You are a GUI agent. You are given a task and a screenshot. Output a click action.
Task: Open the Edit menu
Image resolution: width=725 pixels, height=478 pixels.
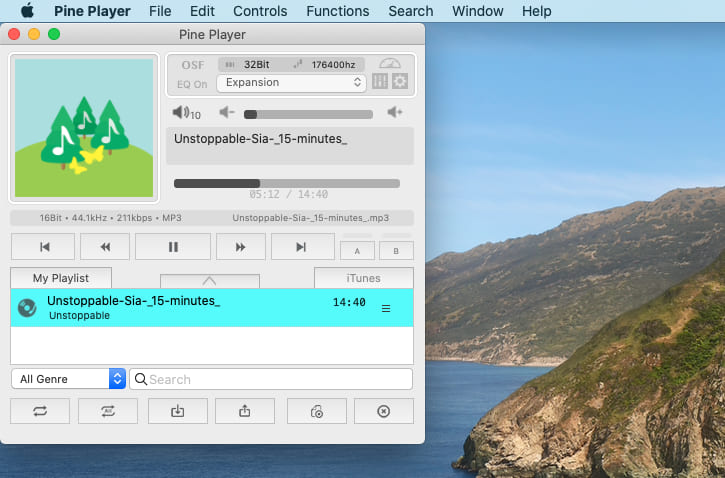click(x=203, y=11)
